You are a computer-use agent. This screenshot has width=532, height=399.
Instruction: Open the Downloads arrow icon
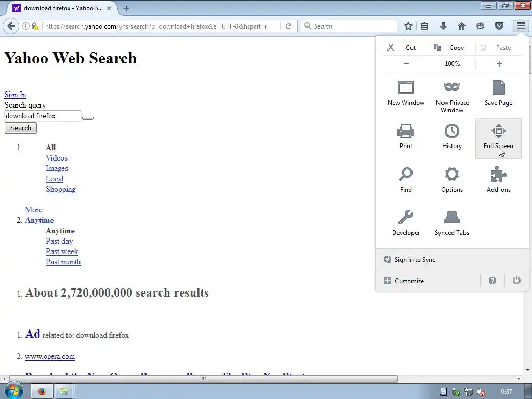[443, 26]
